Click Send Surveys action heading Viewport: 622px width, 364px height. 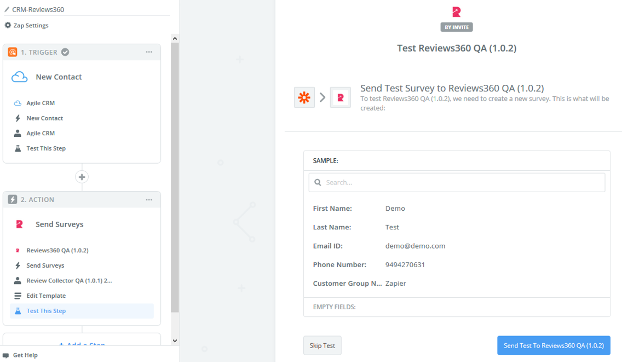pyautogui.click(x=60, y=224)
